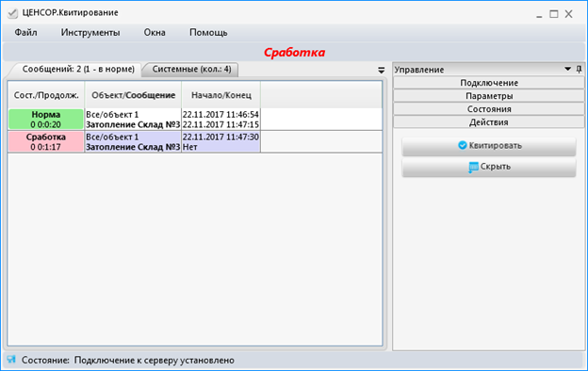
Task: Click the Скрыть button
Action: click(489, 167)
